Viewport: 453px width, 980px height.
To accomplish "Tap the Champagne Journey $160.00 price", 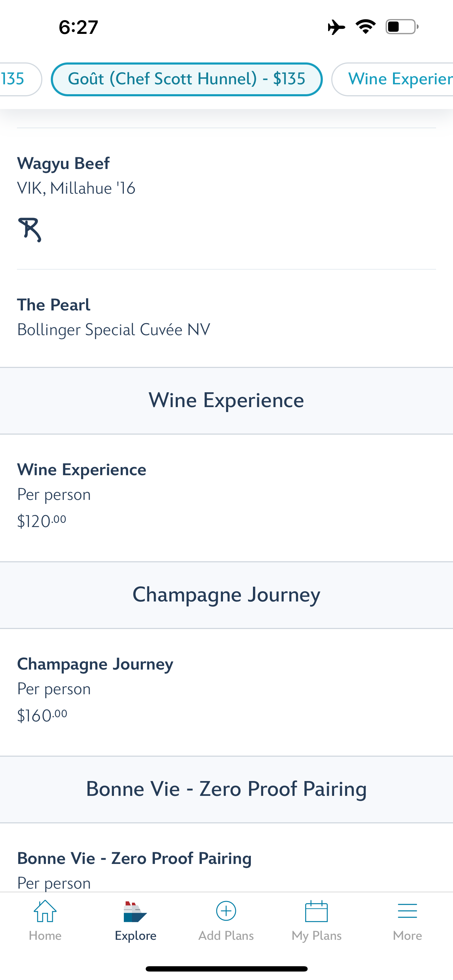I will pos(42,715).
